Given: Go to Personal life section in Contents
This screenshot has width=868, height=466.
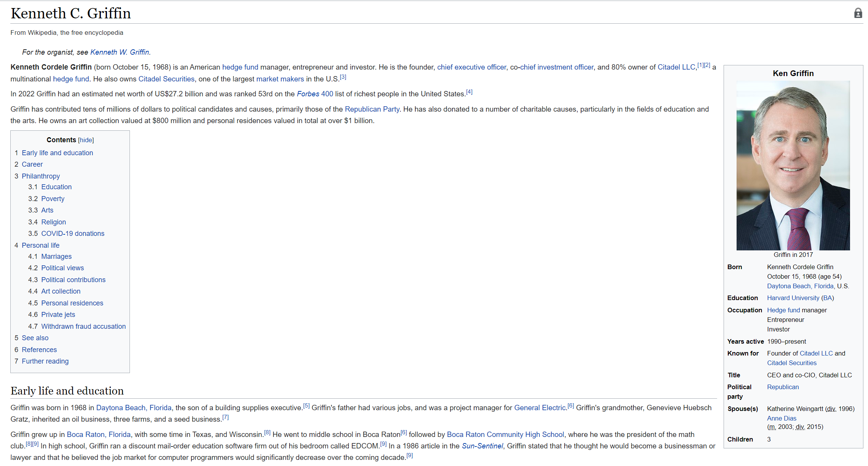Looking at the screenshot, I should 40,245.
